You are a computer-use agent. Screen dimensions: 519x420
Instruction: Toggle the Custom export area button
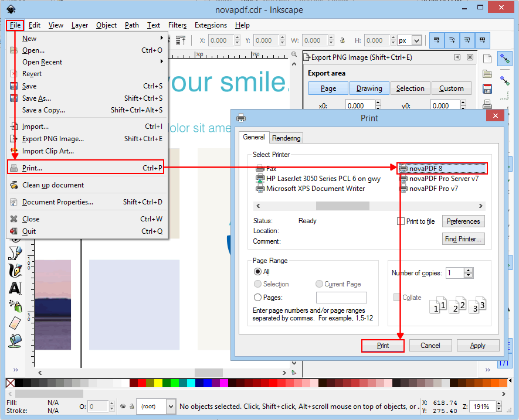[x=451, y=88]
